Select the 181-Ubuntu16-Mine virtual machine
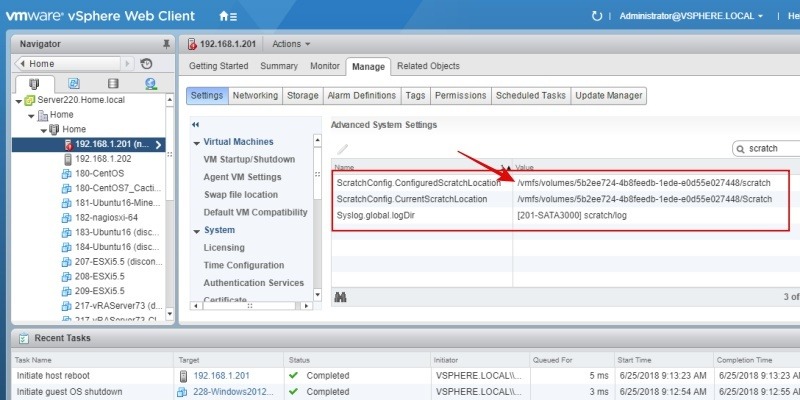The height and width of the screenshot is (400, 800). pyautogui.click(x=118, y=203)
